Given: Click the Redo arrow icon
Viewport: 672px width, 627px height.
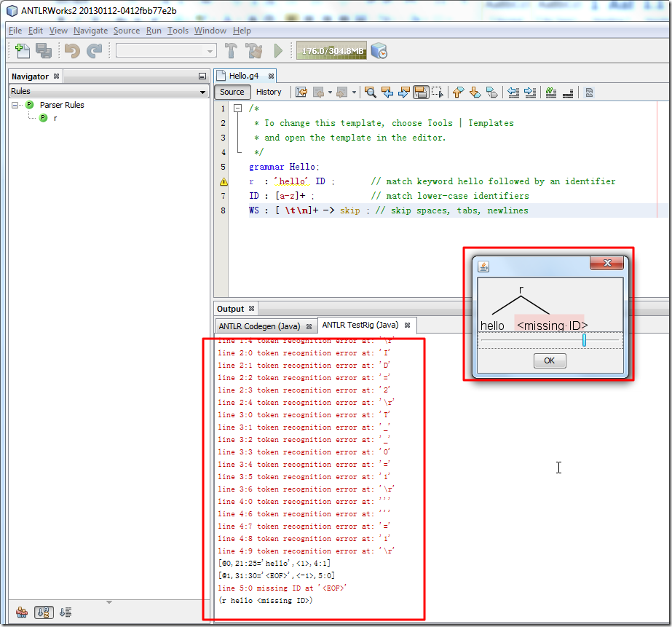Looking at the screenshot, I should [x=95, y=51].
